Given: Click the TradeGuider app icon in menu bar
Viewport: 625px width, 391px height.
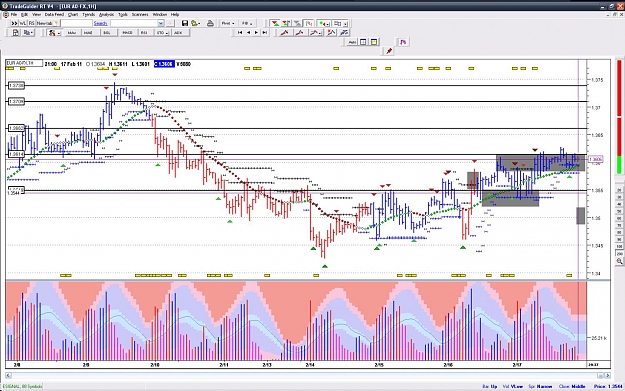Looking at the screenshot, I should pyautogui.click(x=6, y=14).
